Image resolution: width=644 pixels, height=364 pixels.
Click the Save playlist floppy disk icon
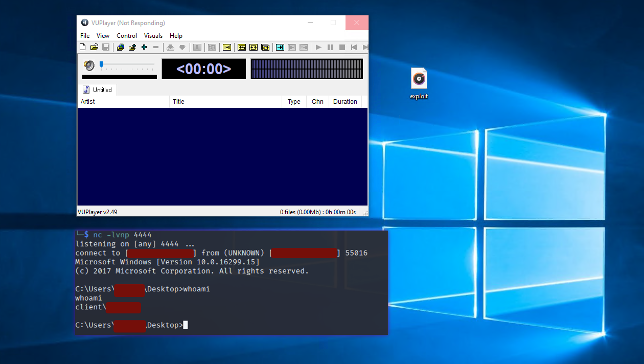[x=106, y=47]
